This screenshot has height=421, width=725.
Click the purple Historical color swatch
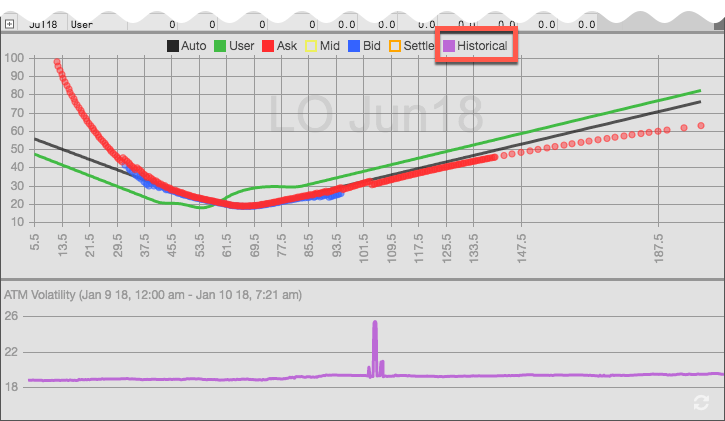[x=449, y=46]
